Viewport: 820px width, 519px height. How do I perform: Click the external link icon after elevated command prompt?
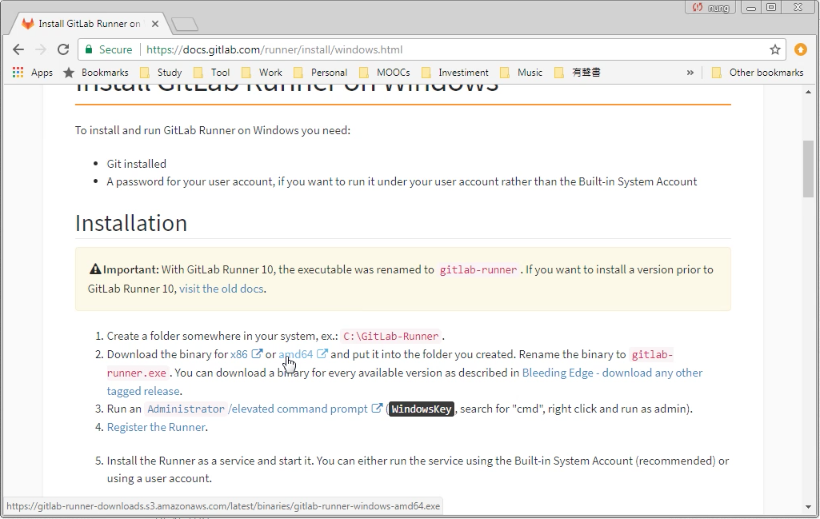click(377, 408)
